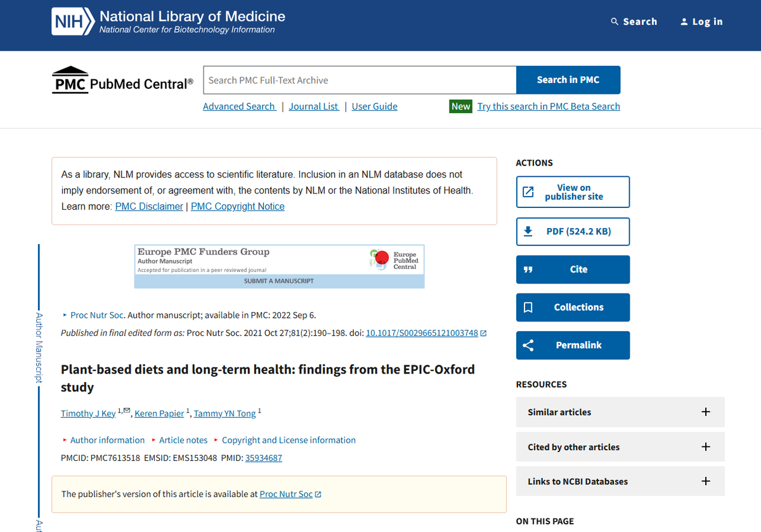Click the article title Plant-based diets and long-term health

click(268, 378)
